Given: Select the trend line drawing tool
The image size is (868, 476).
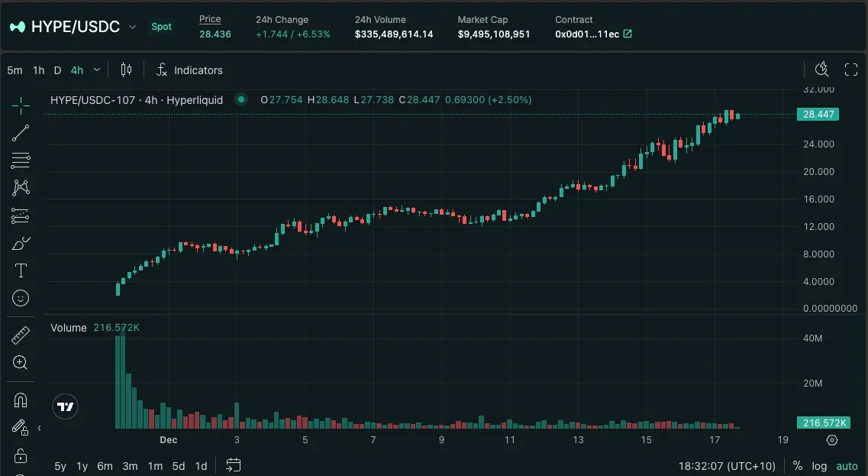Looking at the screenshot, I should [21, 133].
